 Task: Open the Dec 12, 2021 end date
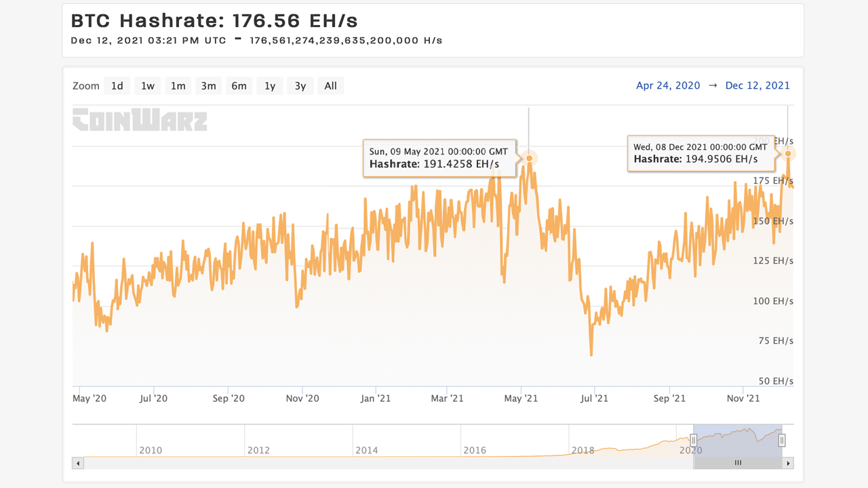coord(757,85)
